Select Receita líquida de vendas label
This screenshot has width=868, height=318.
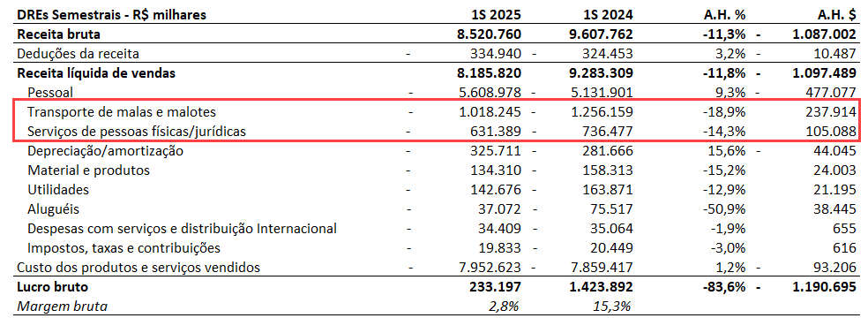(96, 73)
